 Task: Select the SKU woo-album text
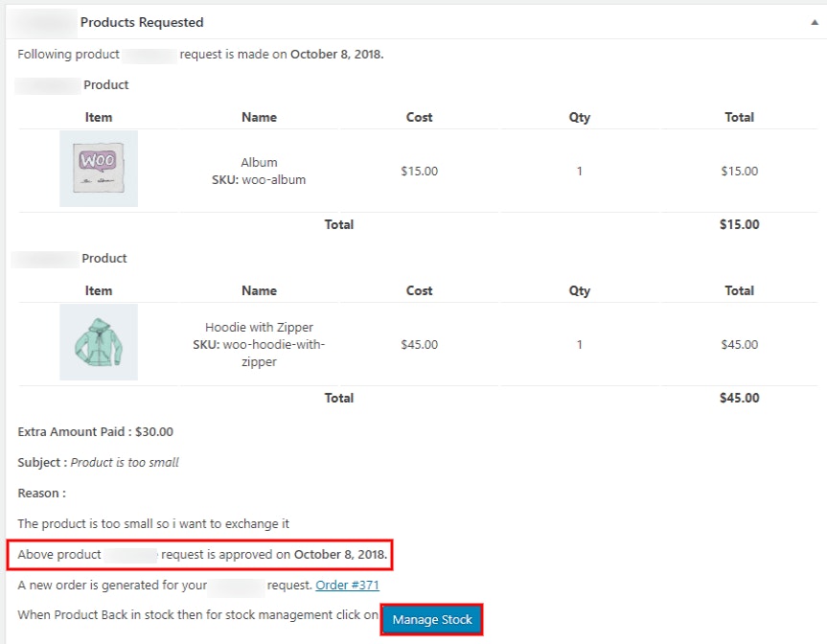tap(259, 180)
